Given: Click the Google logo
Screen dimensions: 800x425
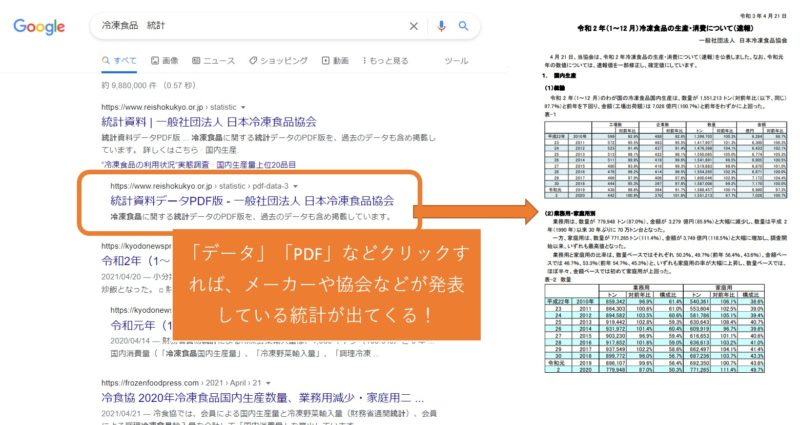Looking at the screenshot, I should tap(39, 27).
